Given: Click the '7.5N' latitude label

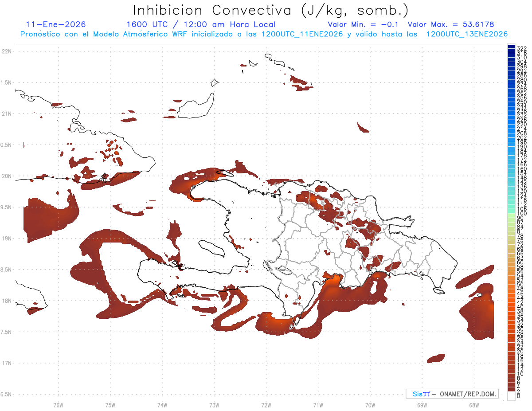Looking at the screenshot, I should tap(7, 332).
